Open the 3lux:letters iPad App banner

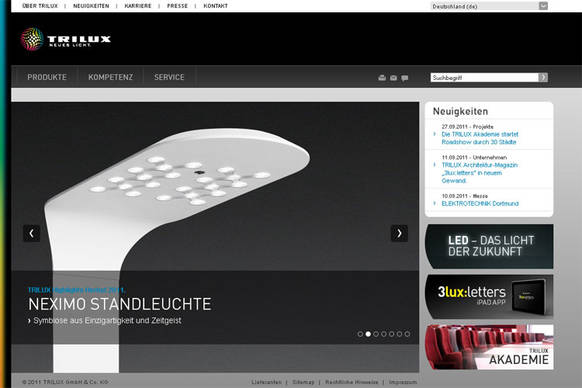[x=489, y=297]
